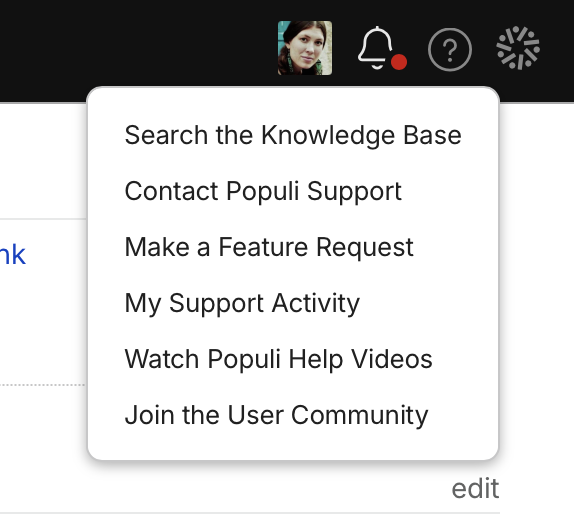Choose Contact Populi Support

263,191
